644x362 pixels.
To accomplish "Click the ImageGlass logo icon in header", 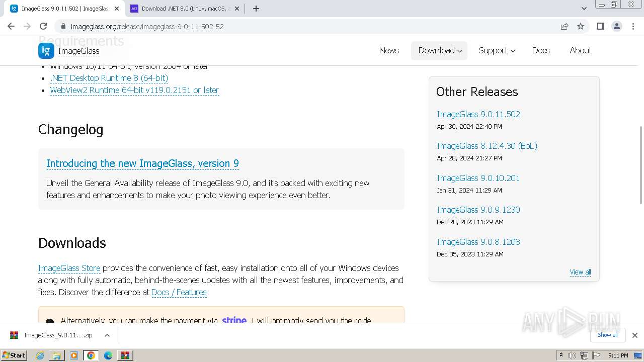I will pyautogui.click(x=46, y=51).
